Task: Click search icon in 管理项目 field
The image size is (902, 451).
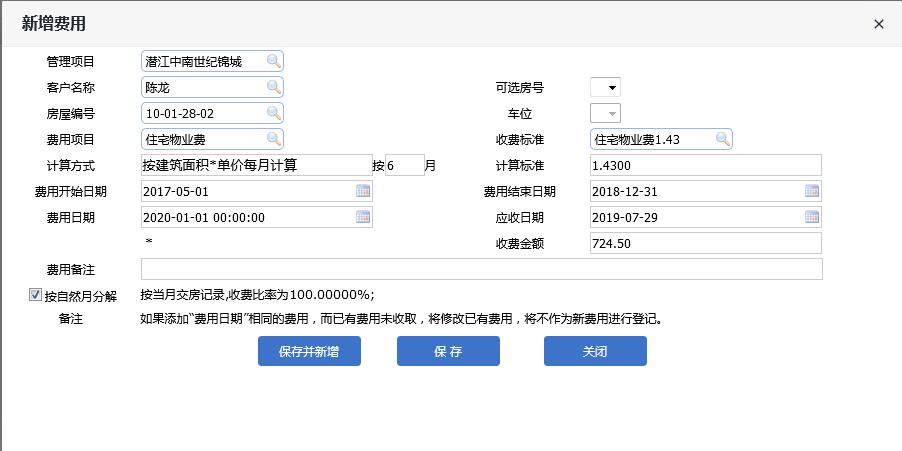Action: pyautogui.click(x=273, y=62)
